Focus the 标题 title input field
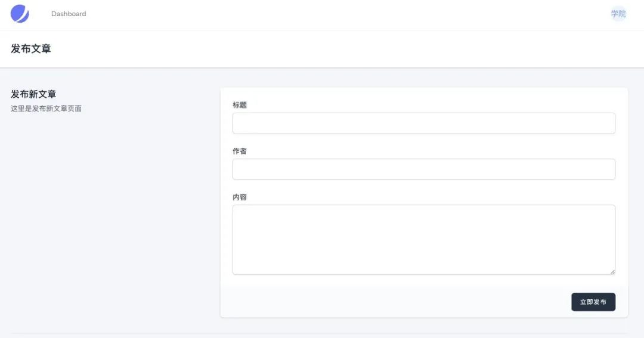The height and width of the screenshot is (338, 644). 423,123
